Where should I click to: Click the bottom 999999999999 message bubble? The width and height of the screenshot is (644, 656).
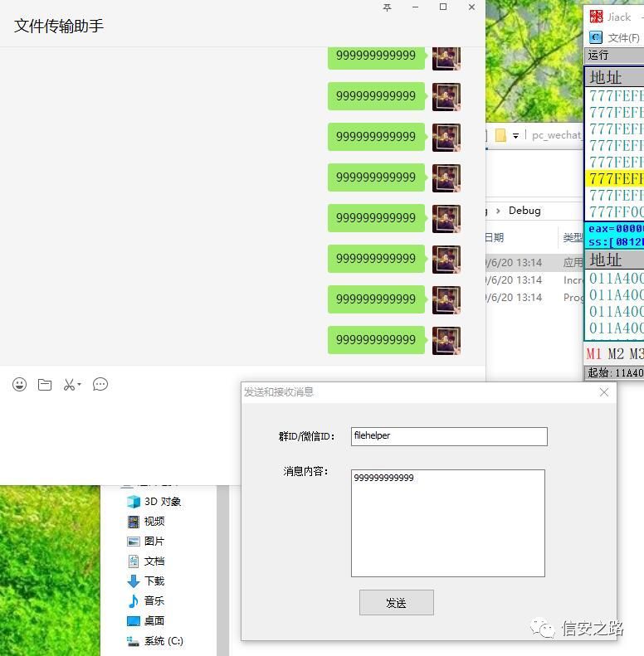click(376, 340)
